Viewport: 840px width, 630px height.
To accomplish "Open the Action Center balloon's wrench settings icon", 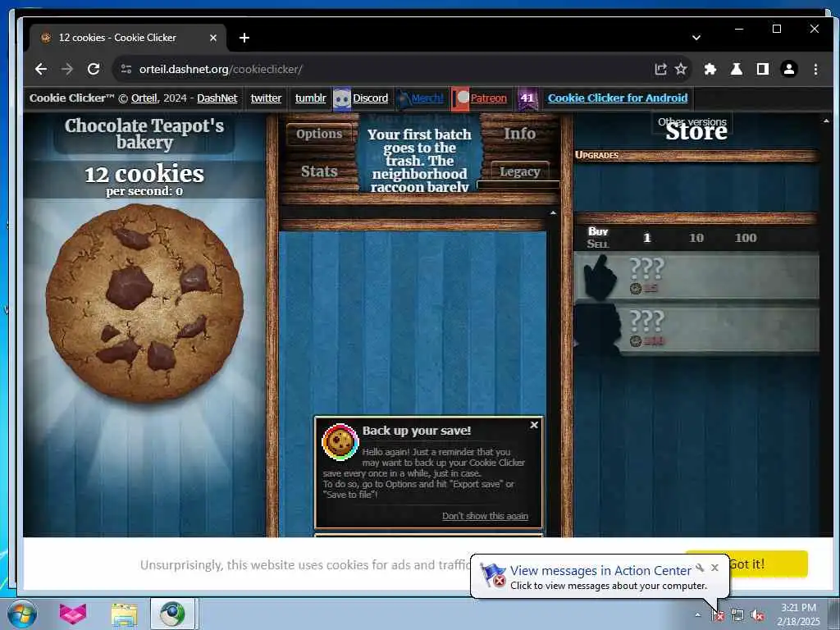I will 700,568.
